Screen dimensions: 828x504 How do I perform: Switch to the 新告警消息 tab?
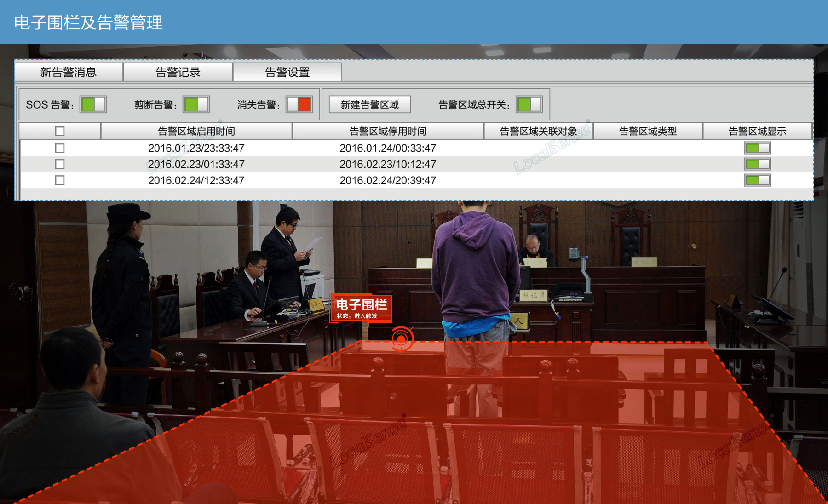pyautogui.click(x=69, y=72)
